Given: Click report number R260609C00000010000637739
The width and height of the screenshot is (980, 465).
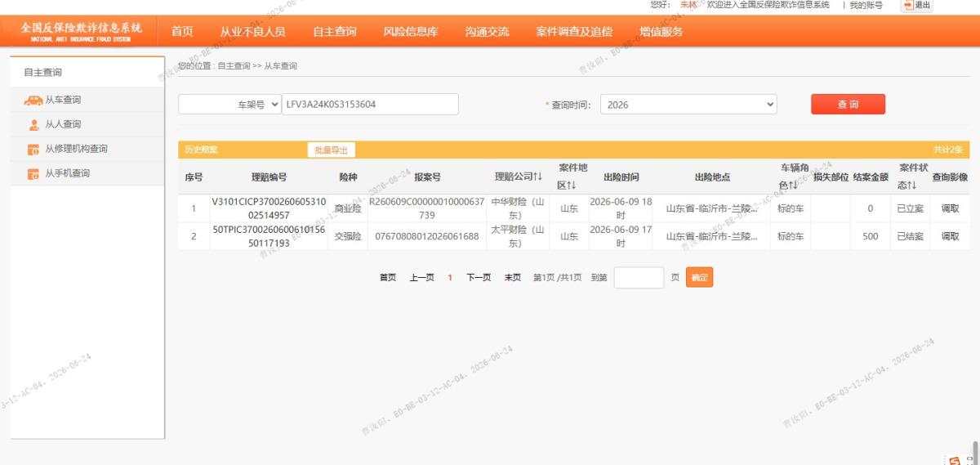Looking at the screenshot, I should 427,208.
